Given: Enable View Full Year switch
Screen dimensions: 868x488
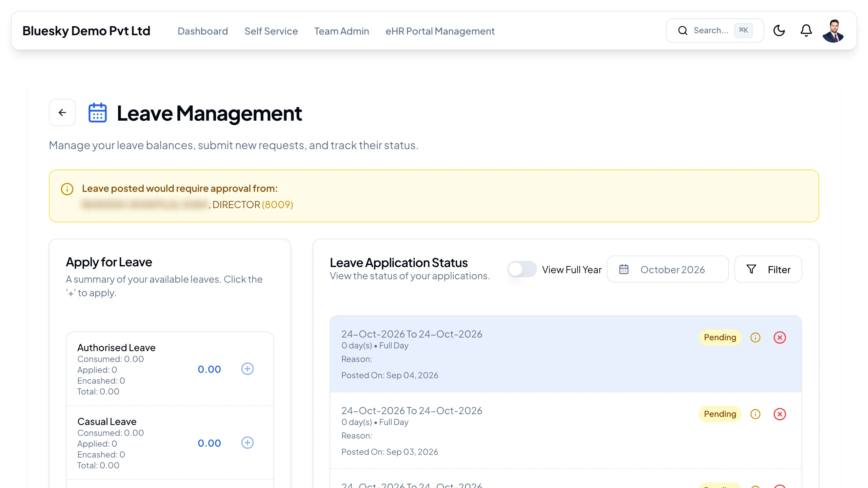Looking at the screenshot, I should point(522,269).
